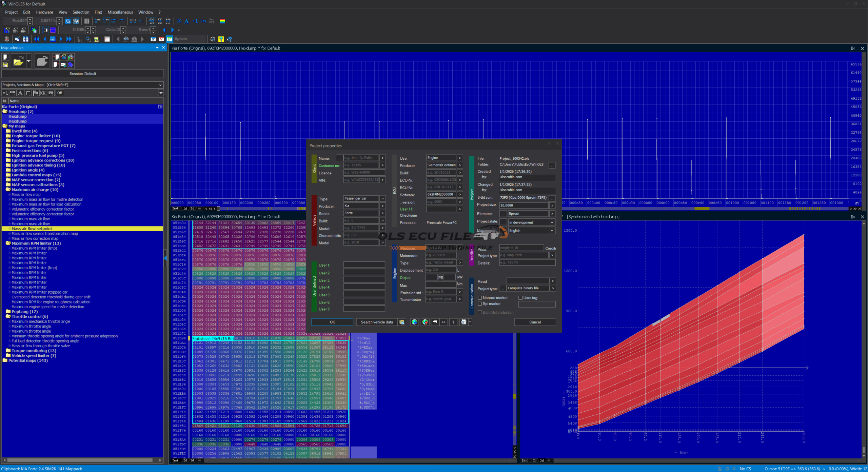This screenshot has height=472, width=868.
Task: Open the English language dropdown
Action: 531,231
